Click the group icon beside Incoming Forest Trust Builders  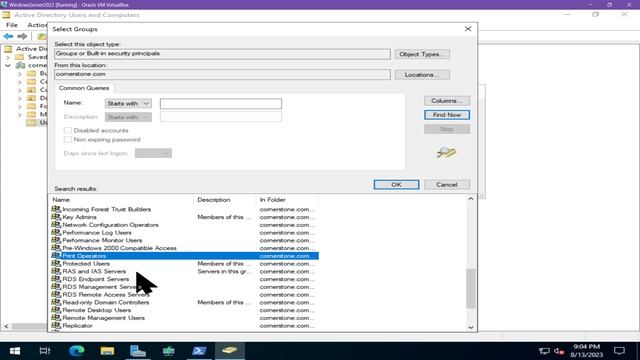(x=56, y=209)
